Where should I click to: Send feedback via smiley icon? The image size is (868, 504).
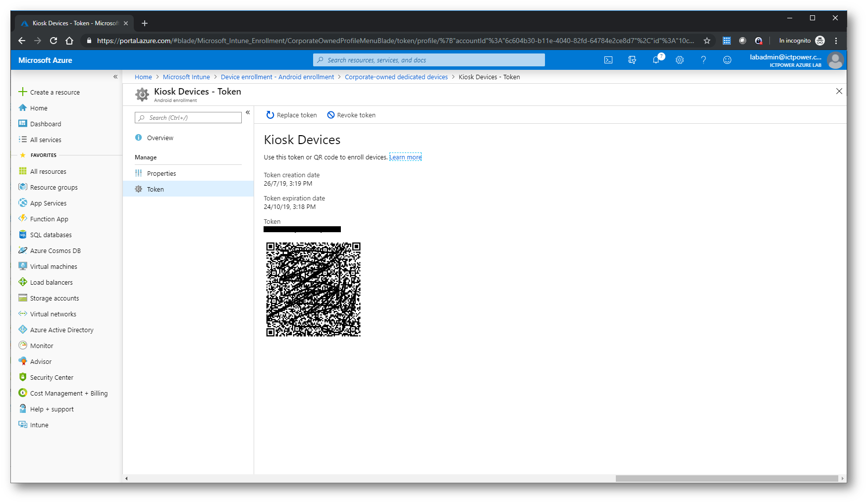[727, 60]
